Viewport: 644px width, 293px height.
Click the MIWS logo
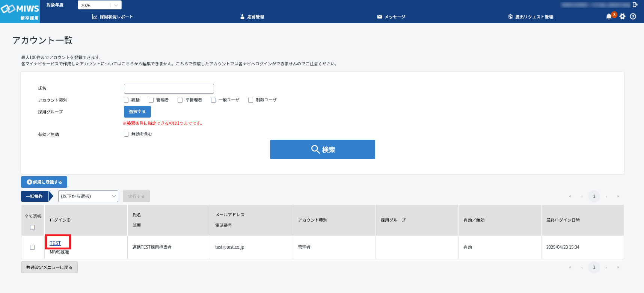[20, 11]
